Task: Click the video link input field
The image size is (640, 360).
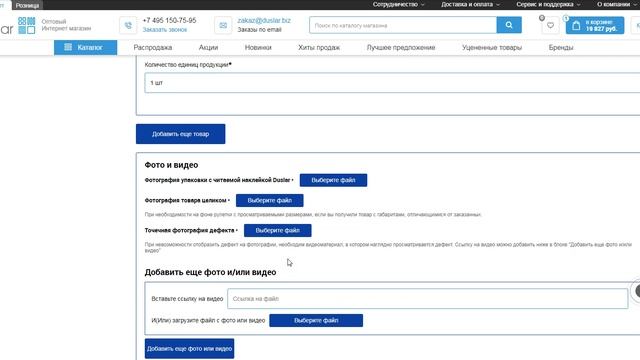Action: pyautogui.click(x=427, y=299)
